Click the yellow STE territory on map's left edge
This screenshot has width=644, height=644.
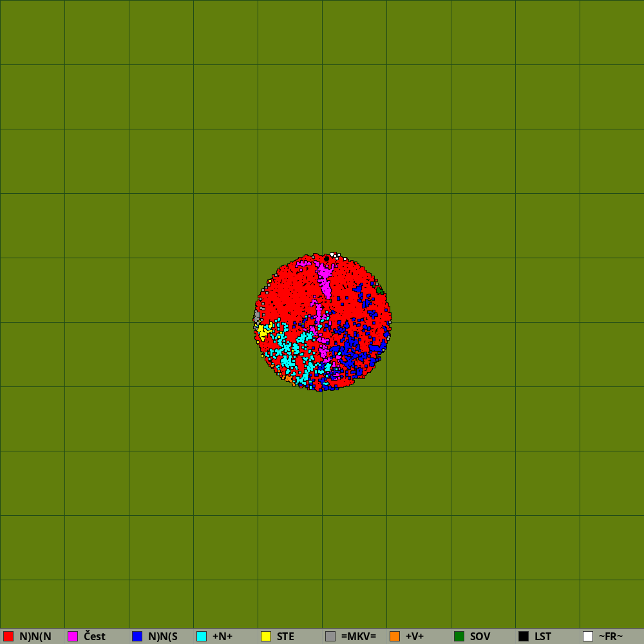(263, 331)
